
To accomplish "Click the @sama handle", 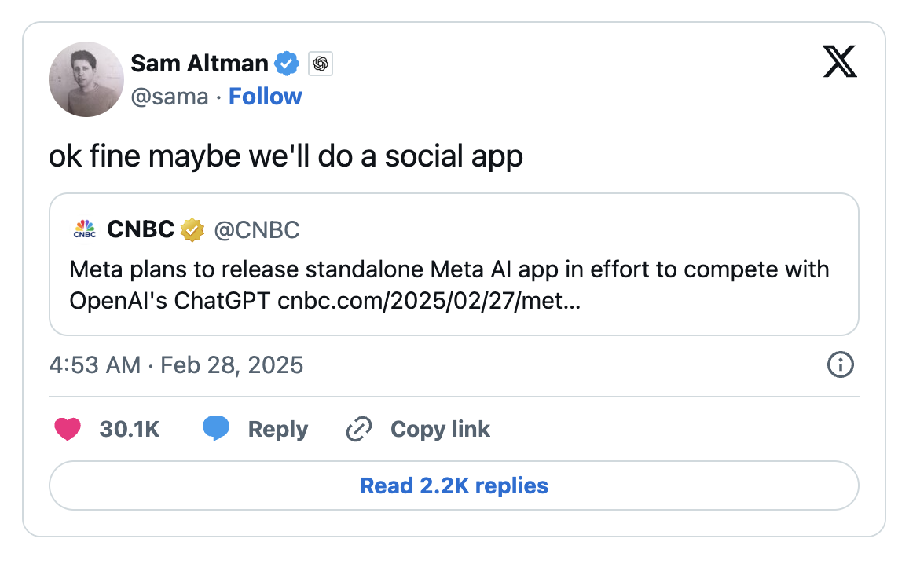I will pyautogui.click(x=170, y=96).
